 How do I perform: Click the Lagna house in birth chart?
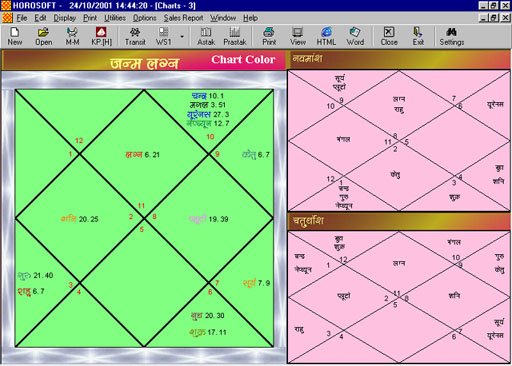(x=144, y=154)
